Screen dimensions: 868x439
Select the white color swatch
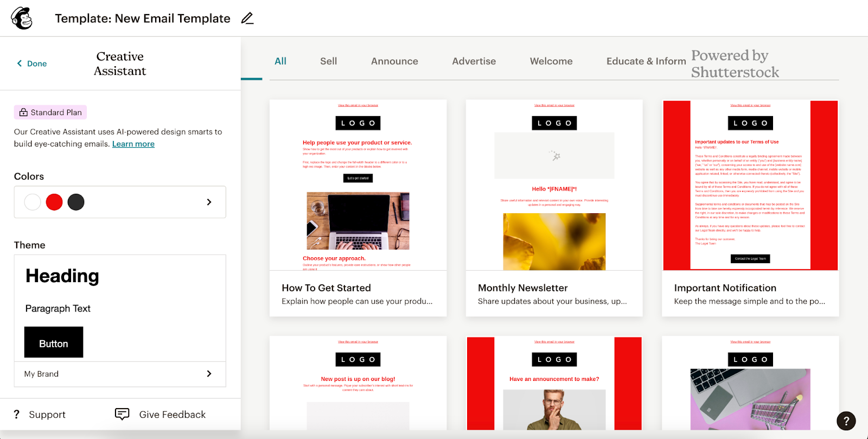point(33,202)
